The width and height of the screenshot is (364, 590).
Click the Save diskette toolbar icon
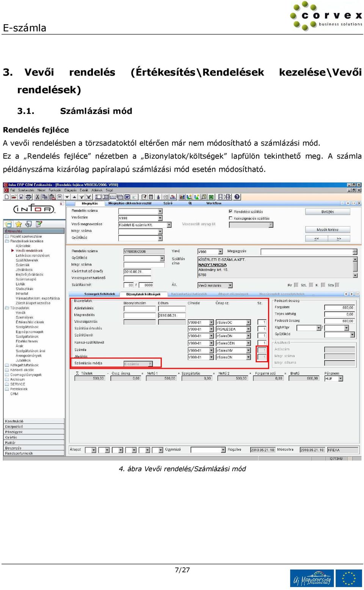point(21,197)
